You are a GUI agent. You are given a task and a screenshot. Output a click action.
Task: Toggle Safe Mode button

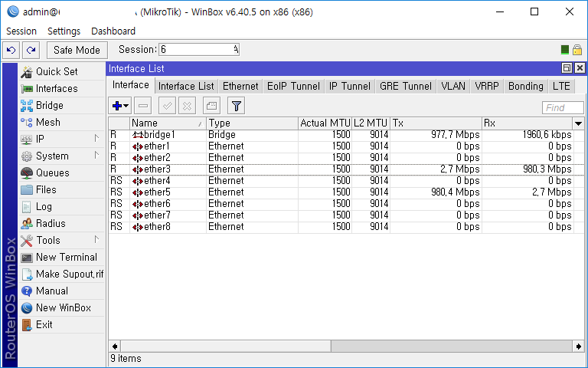(x=77, y=50)
